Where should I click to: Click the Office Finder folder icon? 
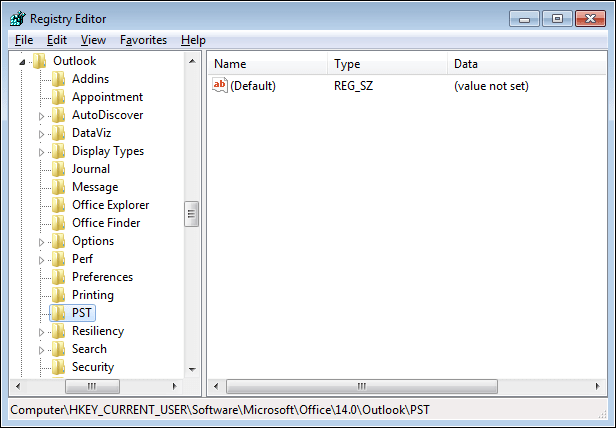59,223
